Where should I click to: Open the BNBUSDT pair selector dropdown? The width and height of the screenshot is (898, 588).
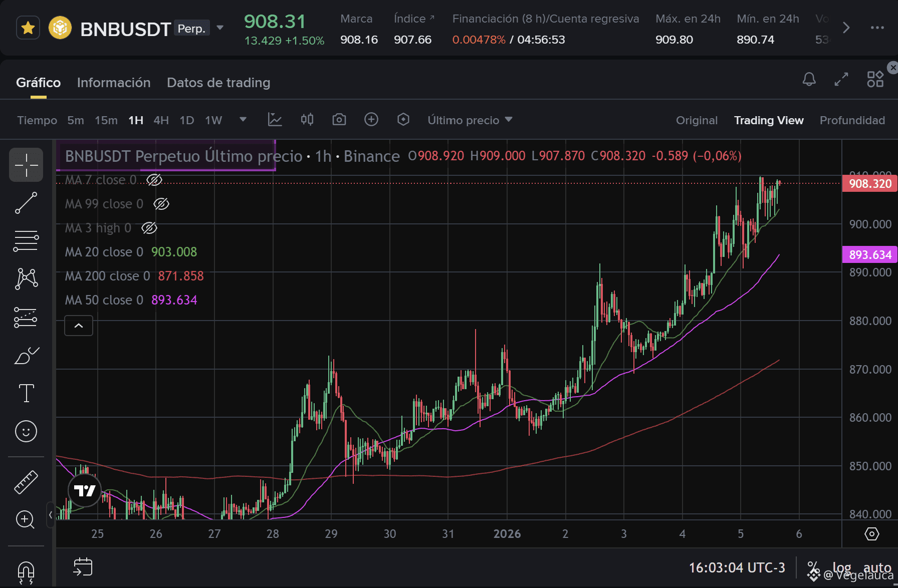220,28
